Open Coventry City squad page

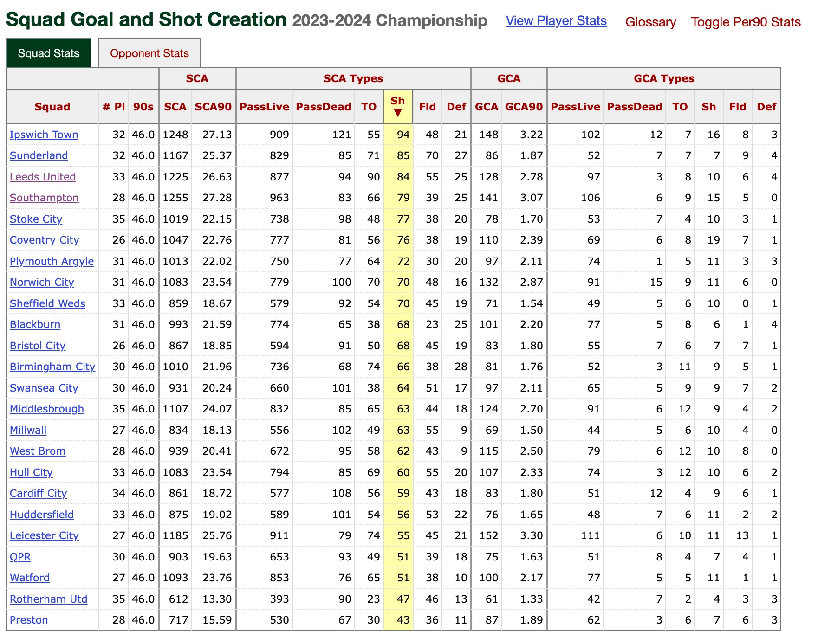tap(45, 240)
